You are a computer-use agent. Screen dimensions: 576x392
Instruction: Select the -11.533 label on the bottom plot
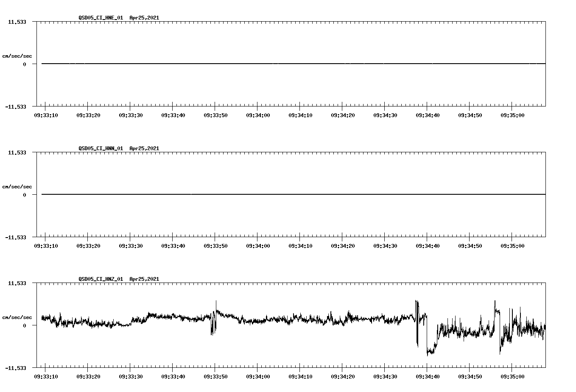point(16,368)
